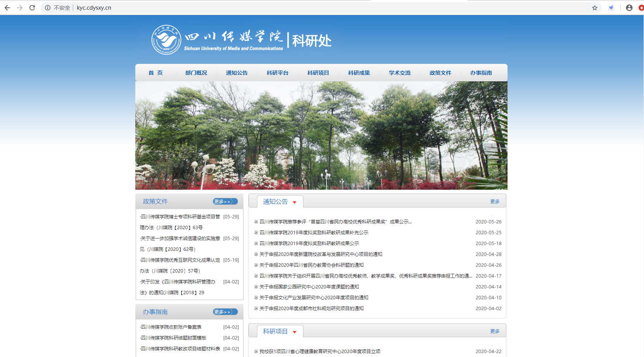Open 科研平台 in navigation menu
The height and width of the screenshot is (357, 644).
(277, 73)
